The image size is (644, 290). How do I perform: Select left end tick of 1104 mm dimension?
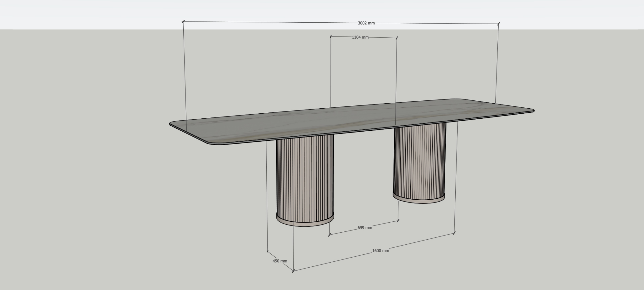click(x=330, y=37)
